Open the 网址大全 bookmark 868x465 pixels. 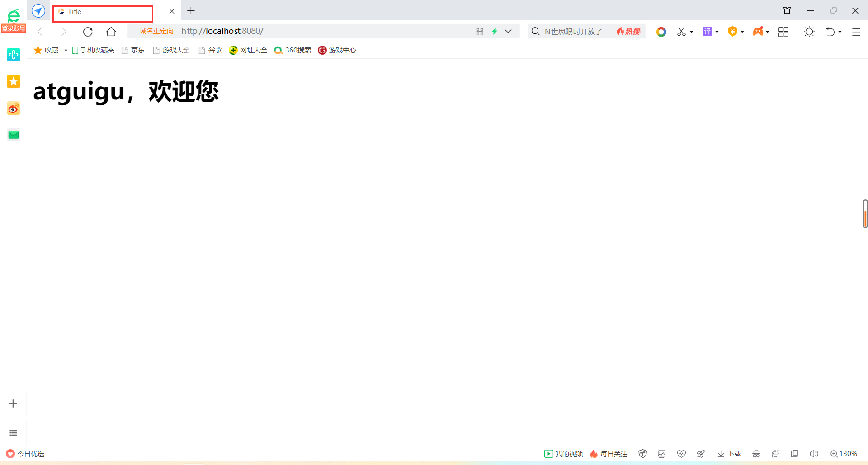tap(248, 50)
